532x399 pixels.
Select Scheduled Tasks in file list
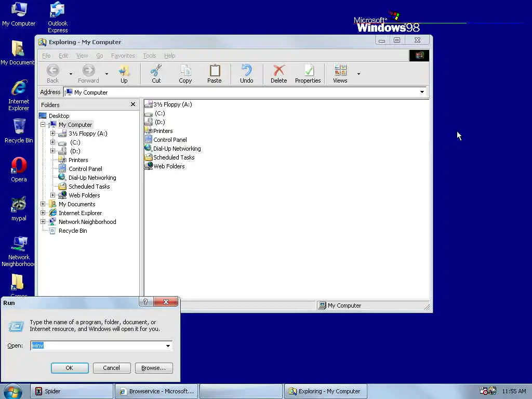pos(174,157)
